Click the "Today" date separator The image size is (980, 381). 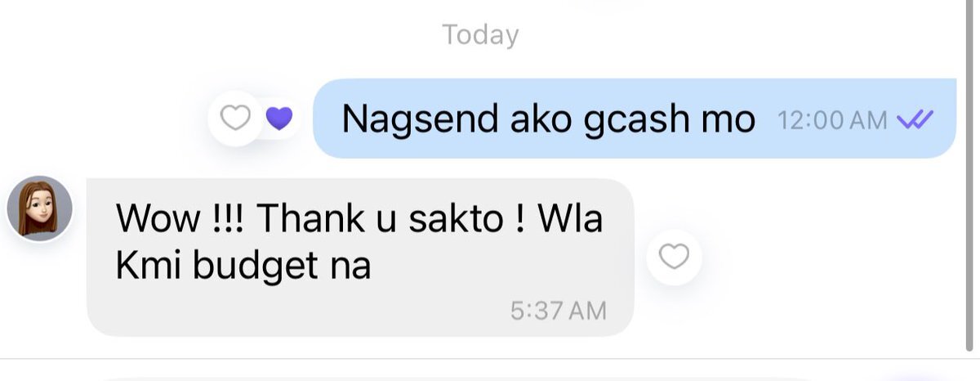[x=480, y=34]
